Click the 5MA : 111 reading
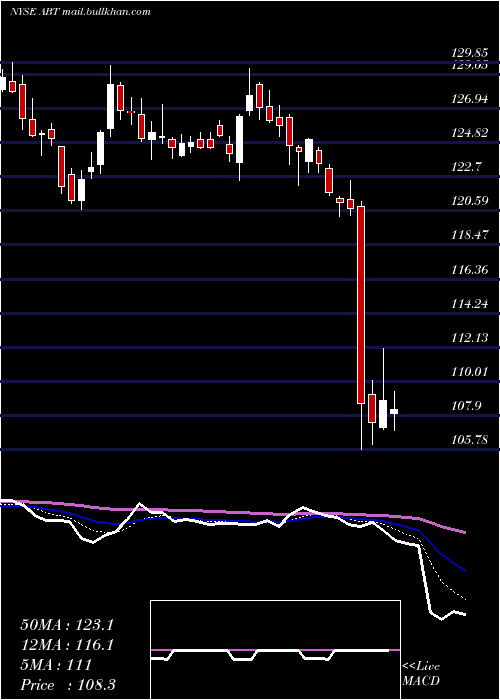Screen dimensions: 500x700 pos(56,665)
